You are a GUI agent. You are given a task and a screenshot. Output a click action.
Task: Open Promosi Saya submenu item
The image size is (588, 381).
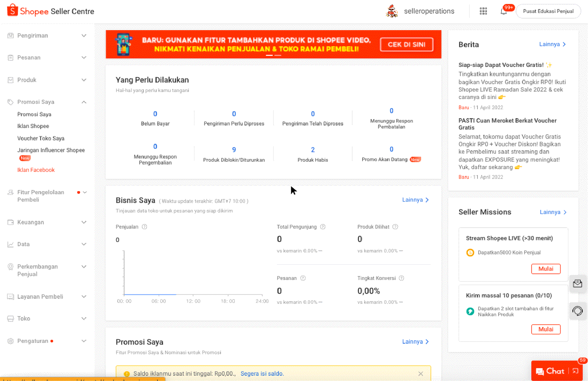pyautogui.click(x=34, y=114)
